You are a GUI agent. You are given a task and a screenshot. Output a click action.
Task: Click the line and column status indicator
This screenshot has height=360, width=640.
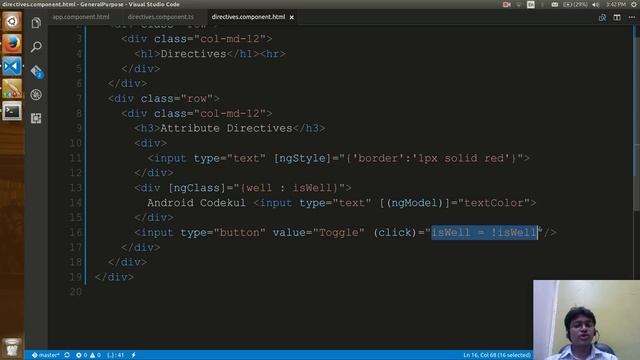[497, 355]
